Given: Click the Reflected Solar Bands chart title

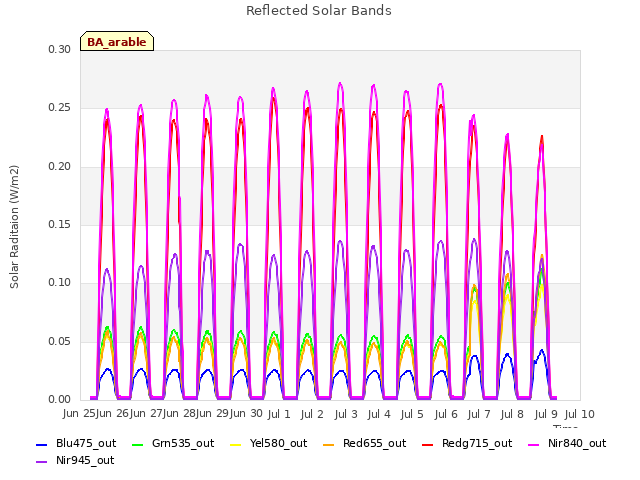Looking at the screenshot, I should coord(319,11).
